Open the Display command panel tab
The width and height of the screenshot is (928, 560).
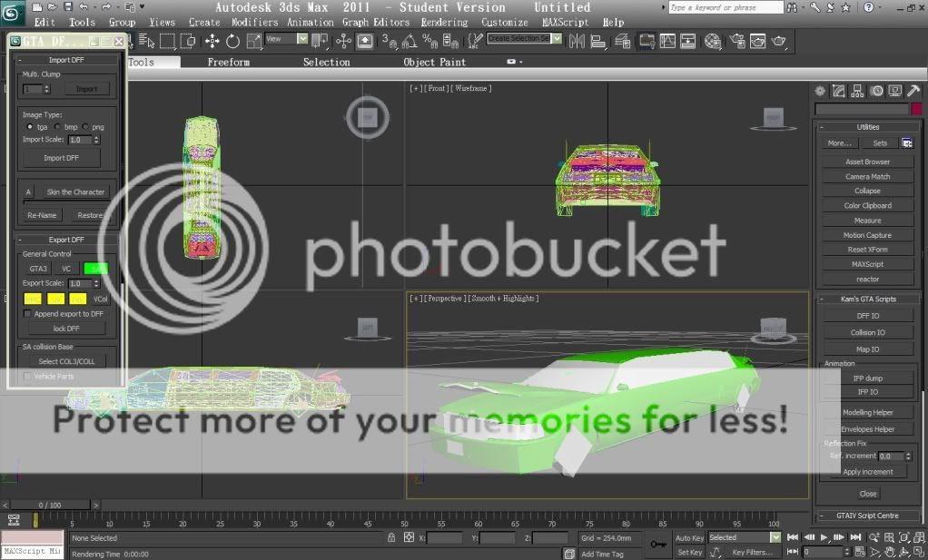pyautogui.click(x=895, y=91)
